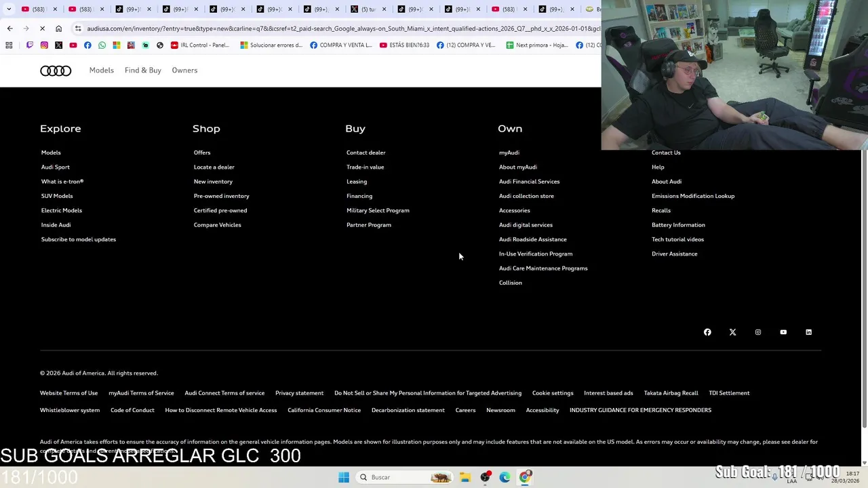Image resolution: width=868 pixels, height=488 pixels.
Task: Open the Owners navigation menu
Action: pyautogui.click(x=184, y=70)
